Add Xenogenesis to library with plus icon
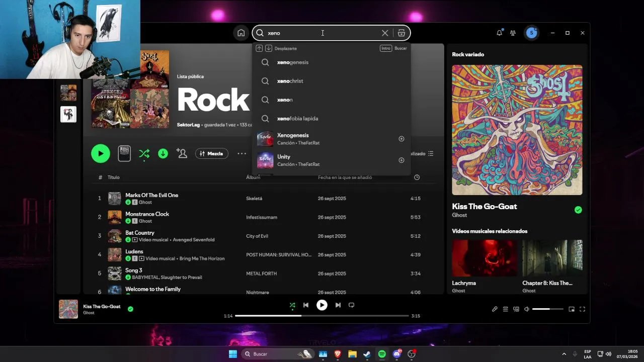 pyautogui.click(x=401, y=139)
